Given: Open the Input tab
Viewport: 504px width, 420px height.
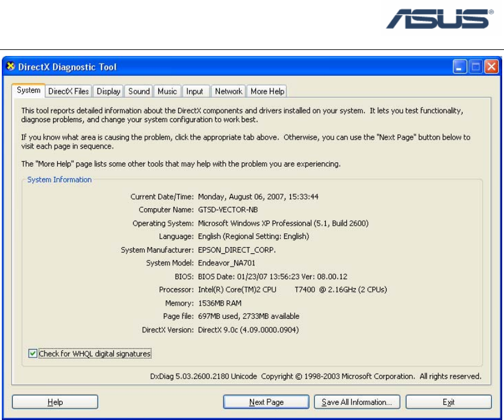Looking at the screenshot, I should (194, 91).
